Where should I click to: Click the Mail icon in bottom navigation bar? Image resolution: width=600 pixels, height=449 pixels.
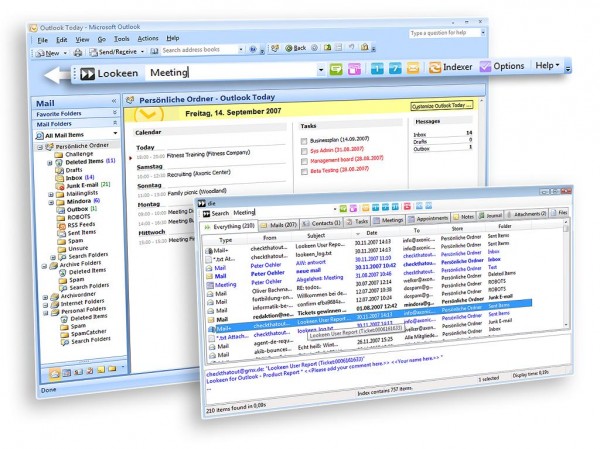[x=55, y=373]
